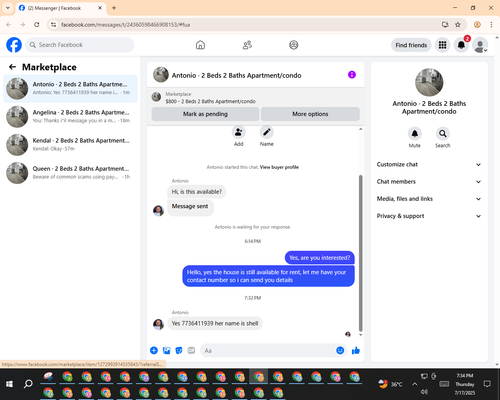Open the taskbar clock showing 7:34 PM

[x=465, y=384]
